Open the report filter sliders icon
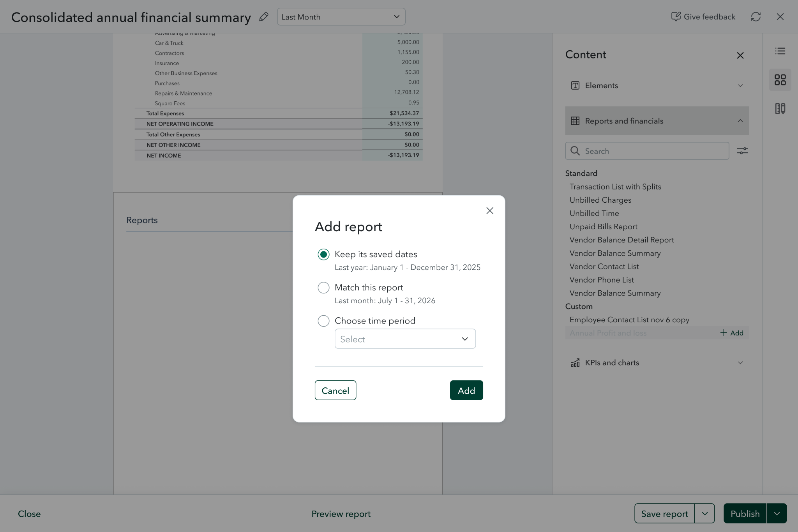Viewport: 798px width, 532px height. click(x=742, y=151)
